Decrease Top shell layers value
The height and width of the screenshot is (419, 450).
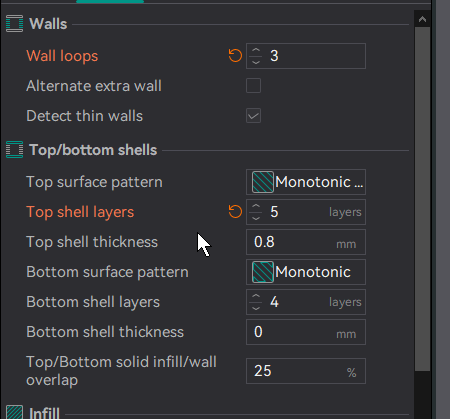256,218
